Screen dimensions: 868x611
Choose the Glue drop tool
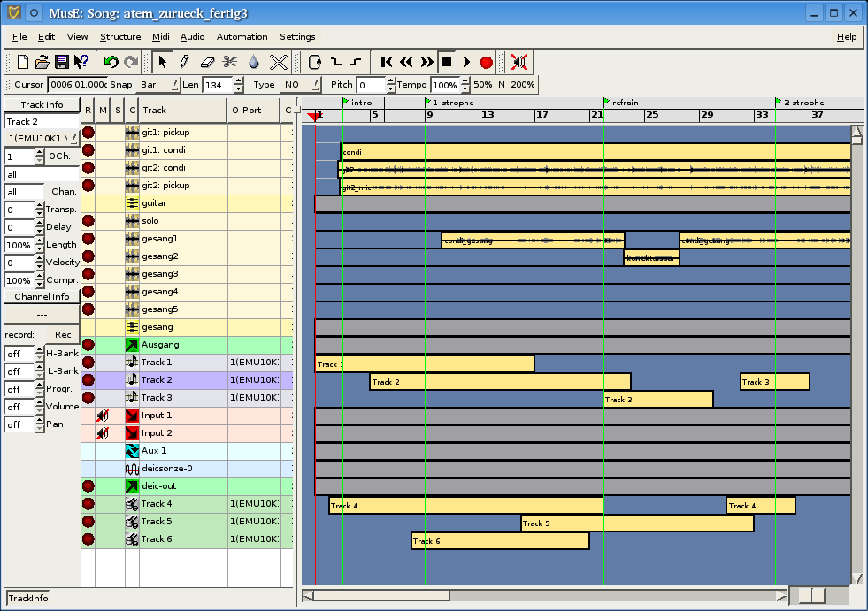coord(254,62)
